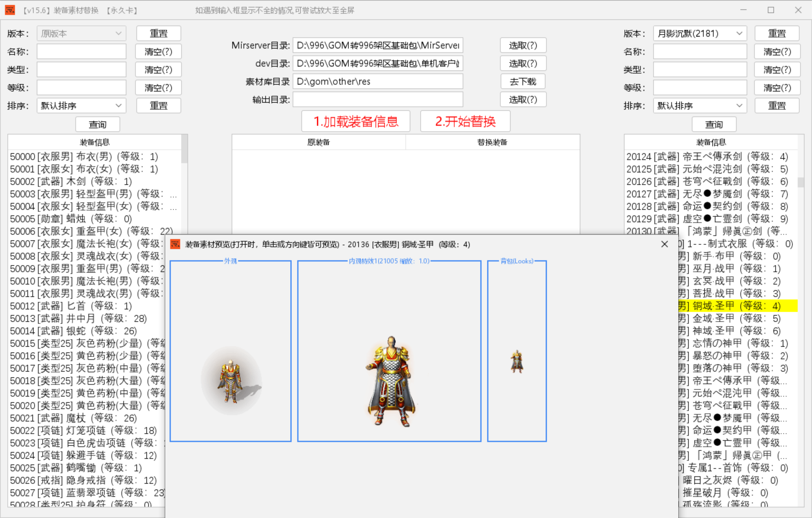The height and width of the screenshot is (518, 812).
Task: Expand the left 排序 默认排序 dropdown
Action: tap(81, 106)
